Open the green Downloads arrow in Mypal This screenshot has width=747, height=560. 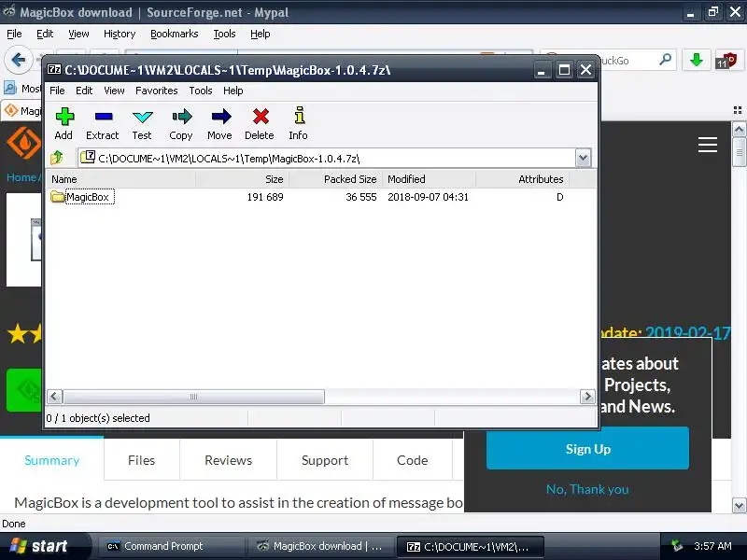click(696, 60)
